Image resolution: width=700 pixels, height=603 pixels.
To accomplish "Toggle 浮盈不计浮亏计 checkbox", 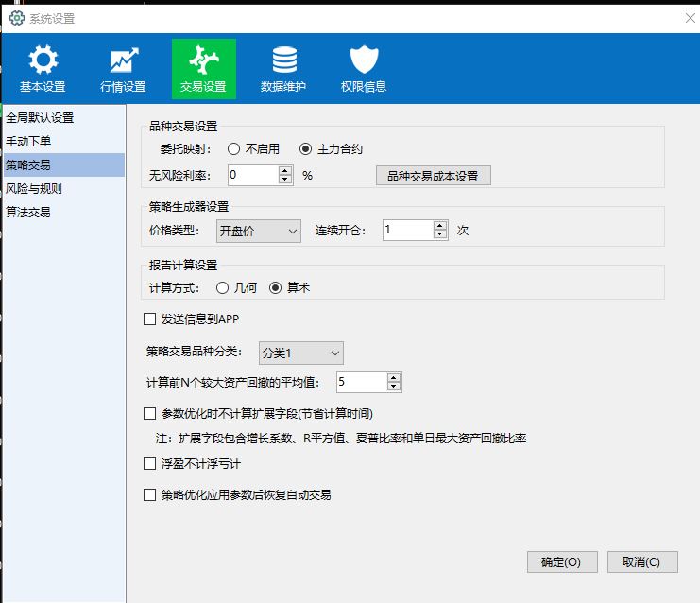I will [149, 464].
